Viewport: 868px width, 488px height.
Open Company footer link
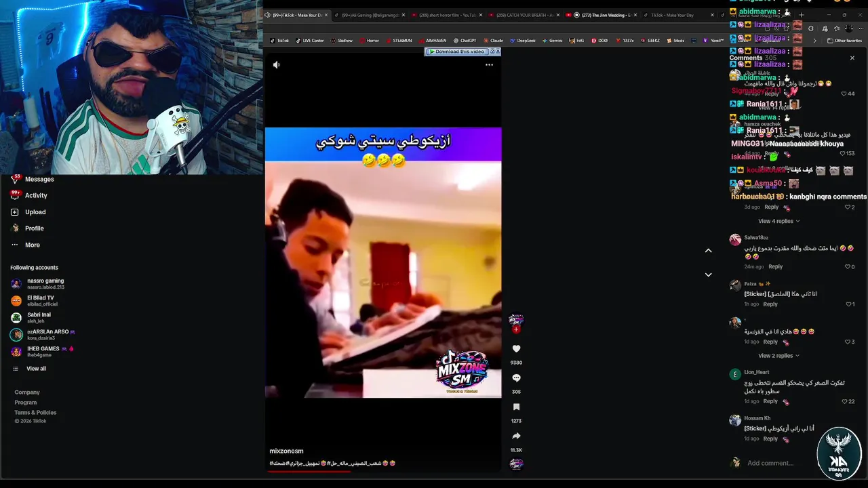pos(27,392)
